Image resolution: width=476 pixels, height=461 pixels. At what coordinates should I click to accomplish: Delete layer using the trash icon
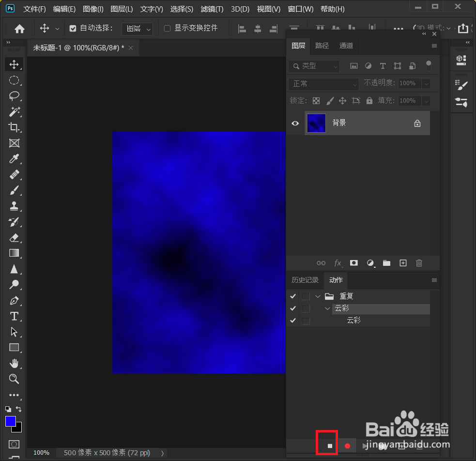(418, 263)
